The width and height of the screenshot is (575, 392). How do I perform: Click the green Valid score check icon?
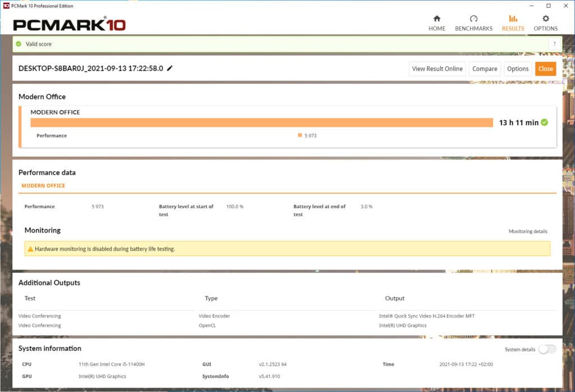[x=19, y=44]
